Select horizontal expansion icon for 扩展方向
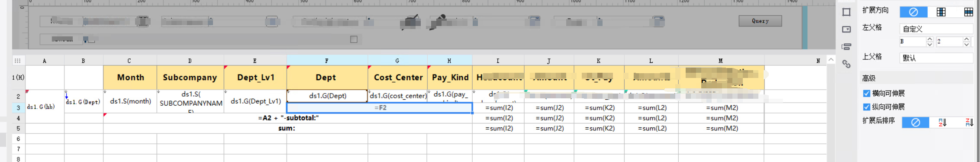Viewport: 980px width, 162px height. pos(969,12)
